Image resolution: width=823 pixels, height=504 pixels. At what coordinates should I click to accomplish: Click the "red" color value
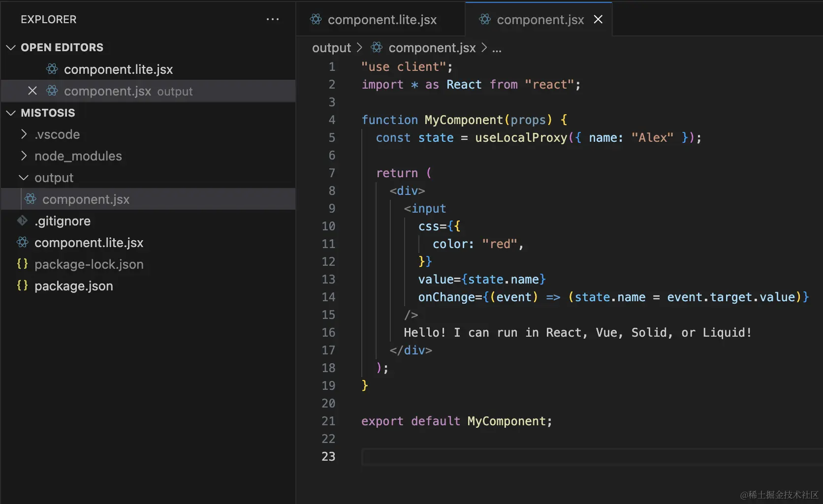(499, 244)
